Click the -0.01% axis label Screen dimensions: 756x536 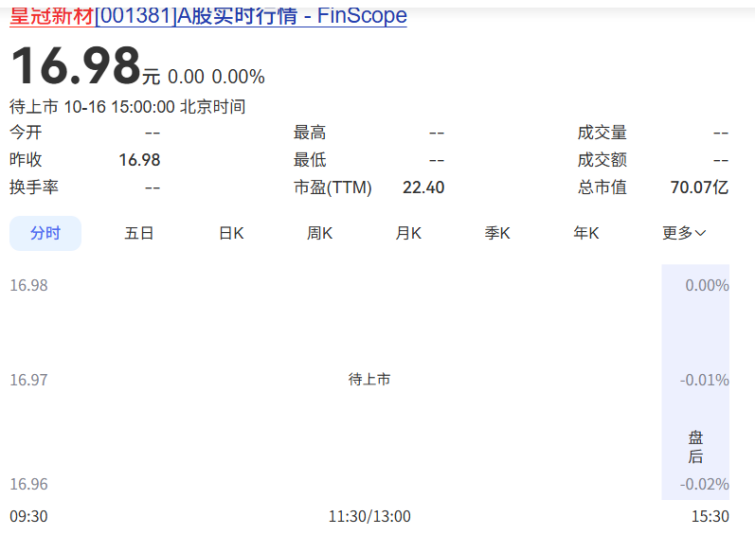pyautogui.click(x=704, y=380)
